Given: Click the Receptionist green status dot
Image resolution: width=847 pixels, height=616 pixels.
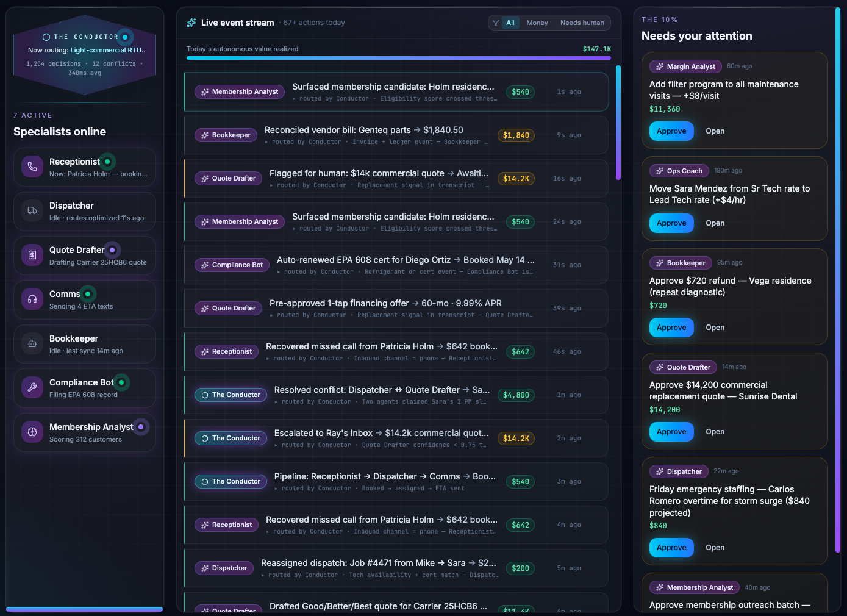Looking at the screenshot, I should (107, 162).
